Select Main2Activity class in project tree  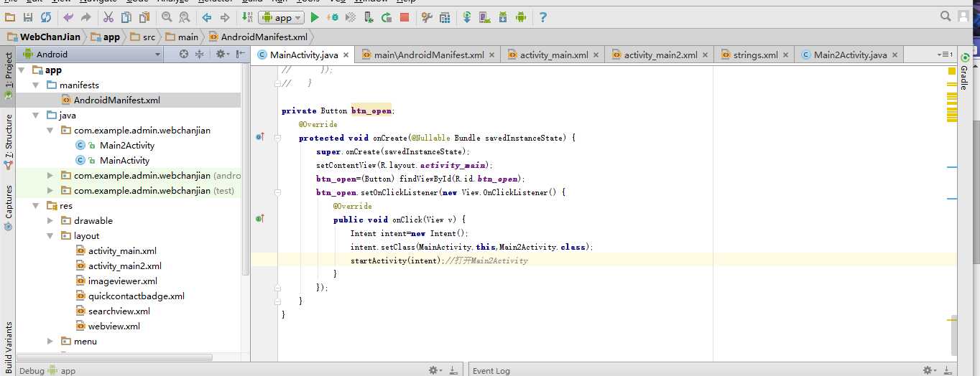[x=127, y=145]
